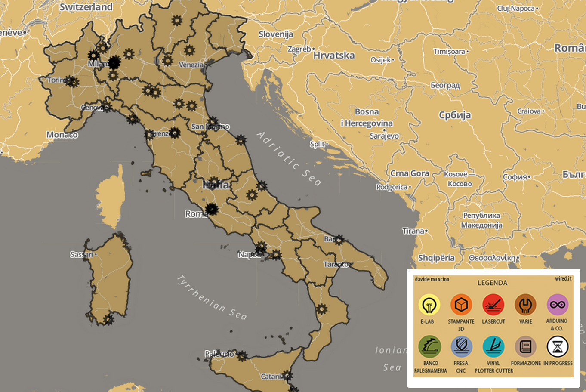Follow the wired.it link in legend
The image size is (586, 392).
[563, 279]
